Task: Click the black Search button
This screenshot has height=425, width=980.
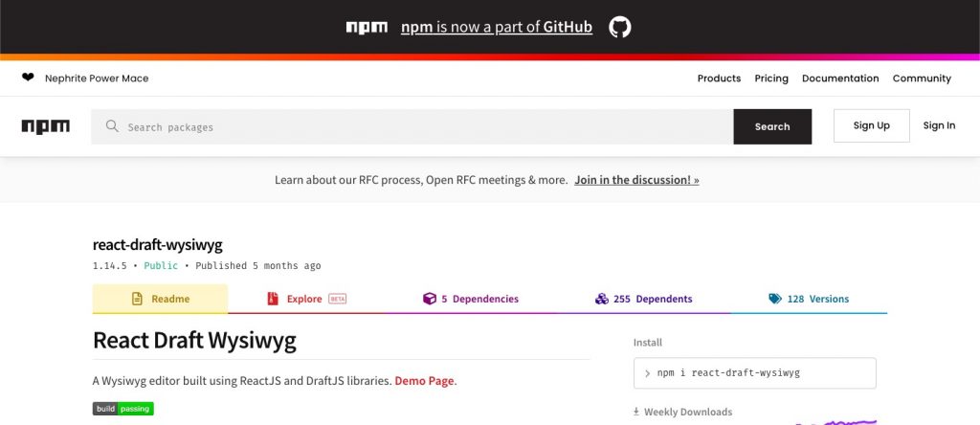Action: [x=772, y=126]
